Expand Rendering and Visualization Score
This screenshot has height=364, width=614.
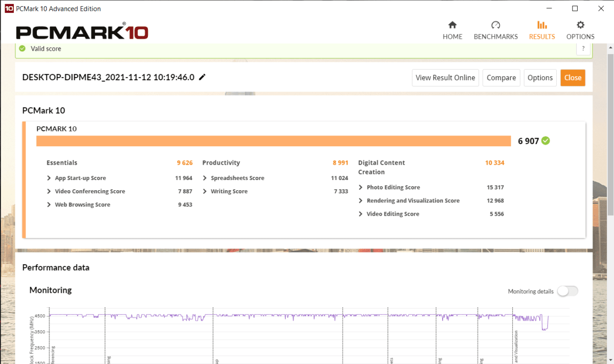tap(412, 200)
